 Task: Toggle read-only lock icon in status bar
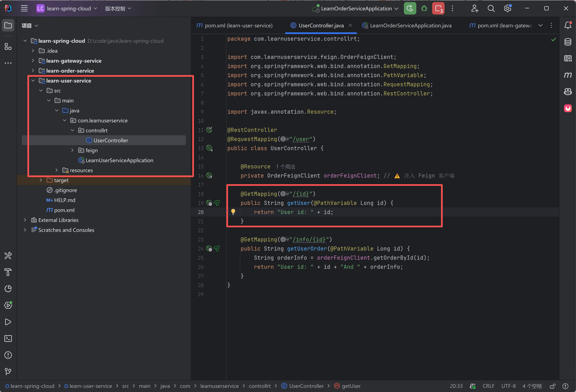tap(553, 386)
